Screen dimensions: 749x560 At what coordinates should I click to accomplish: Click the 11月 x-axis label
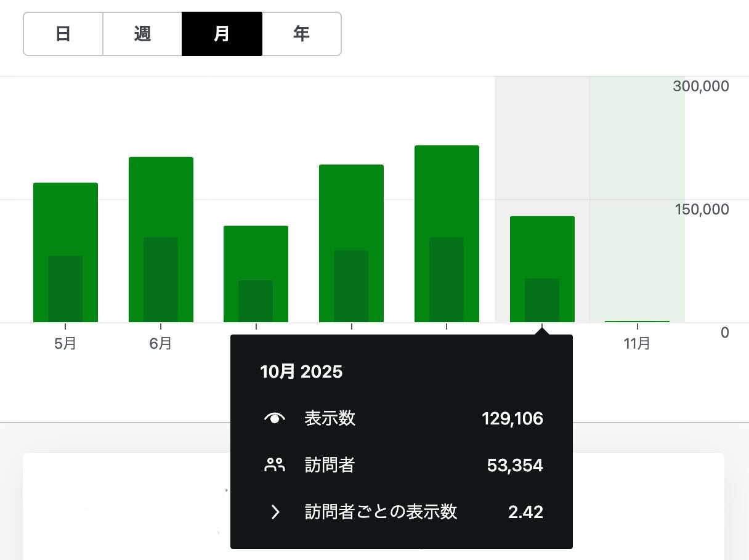coord(637,344)
